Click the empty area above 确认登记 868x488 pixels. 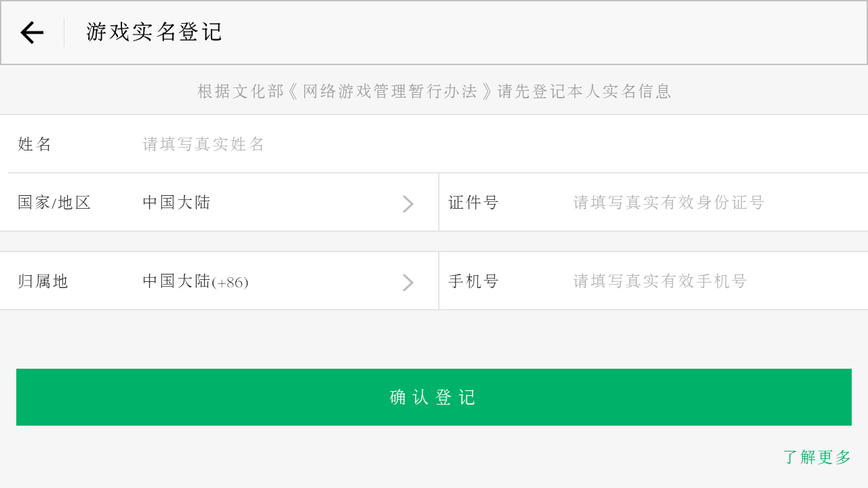pyautogui.click(x=434, y=340)
